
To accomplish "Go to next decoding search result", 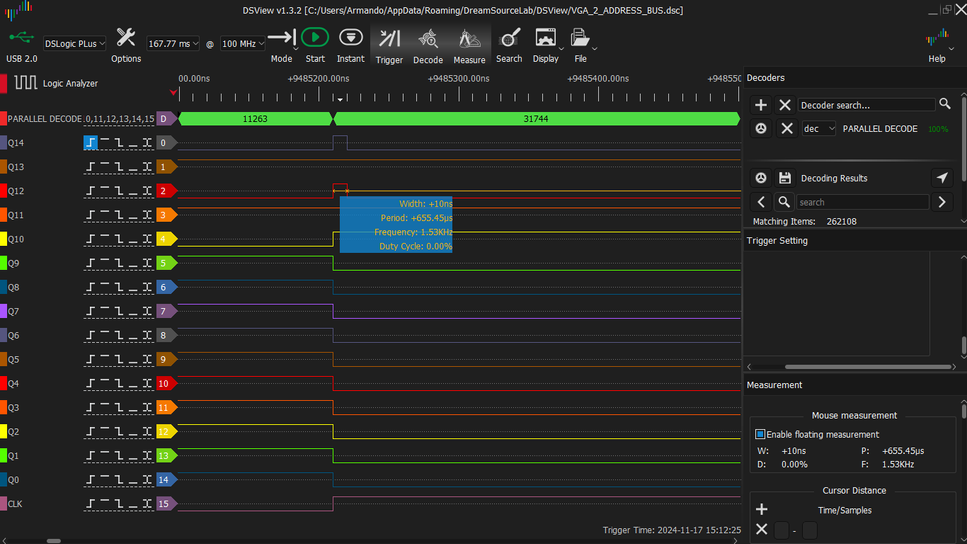I will point(941,202).
